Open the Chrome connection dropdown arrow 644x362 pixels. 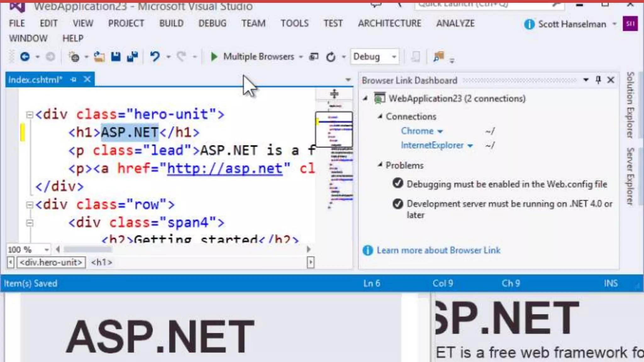click(440, 131)
